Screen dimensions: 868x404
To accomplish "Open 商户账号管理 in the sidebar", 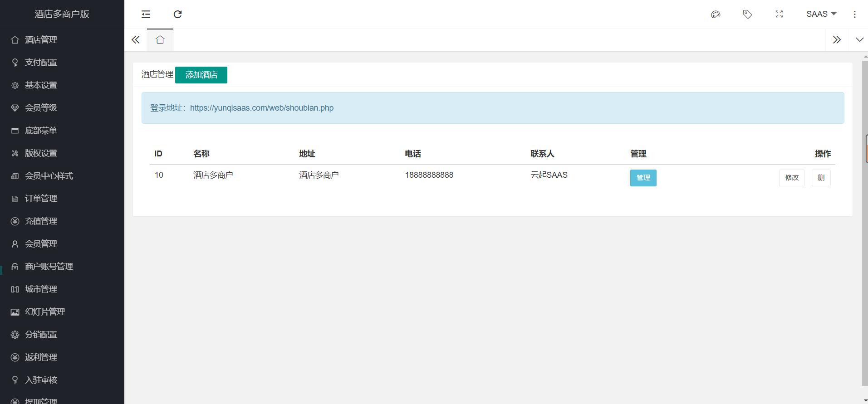I will tap(49, 267).
